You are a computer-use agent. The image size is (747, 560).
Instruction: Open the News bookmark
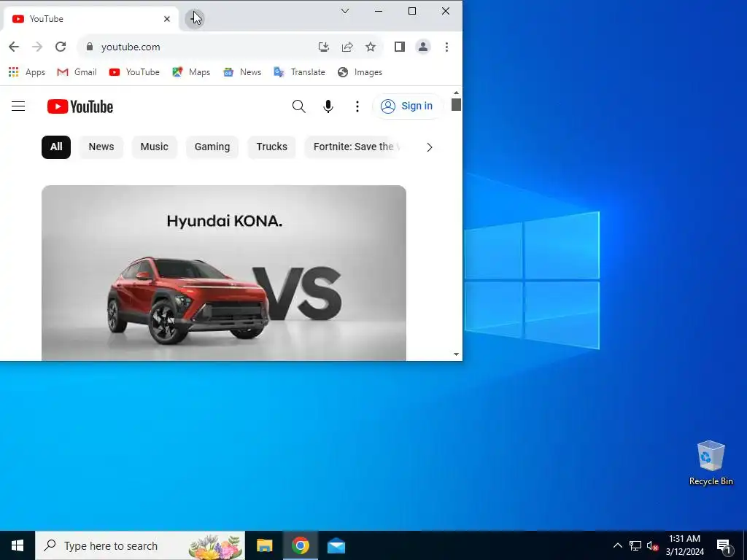(x=242, y=72)
